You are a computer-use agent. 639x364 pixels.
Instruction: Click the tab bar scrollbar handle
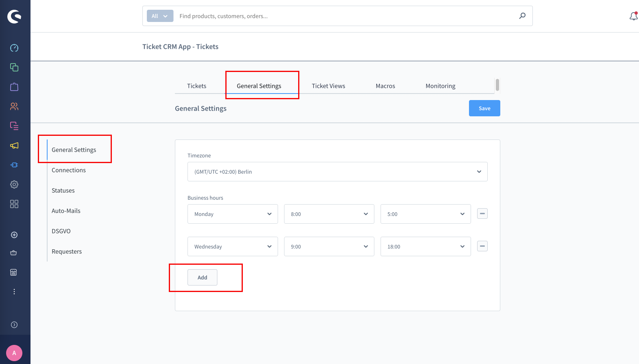(x=497, y=85)
